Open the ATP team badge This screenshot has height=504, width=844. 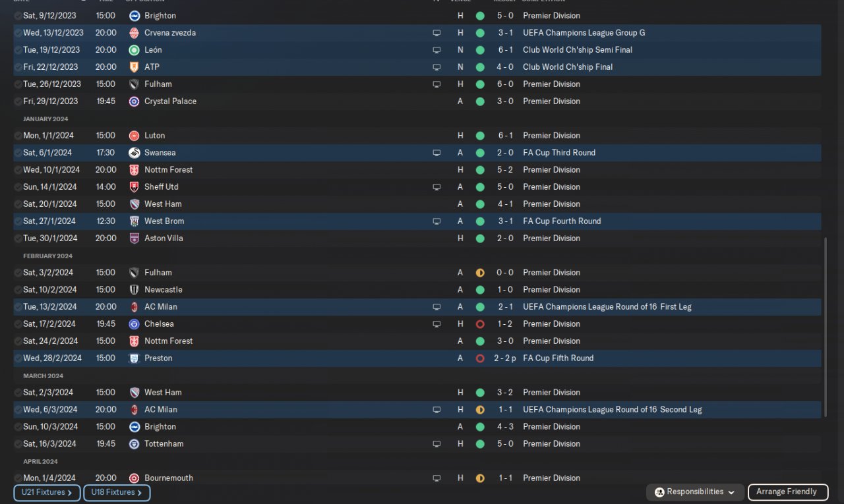click(x=135, y=67)
